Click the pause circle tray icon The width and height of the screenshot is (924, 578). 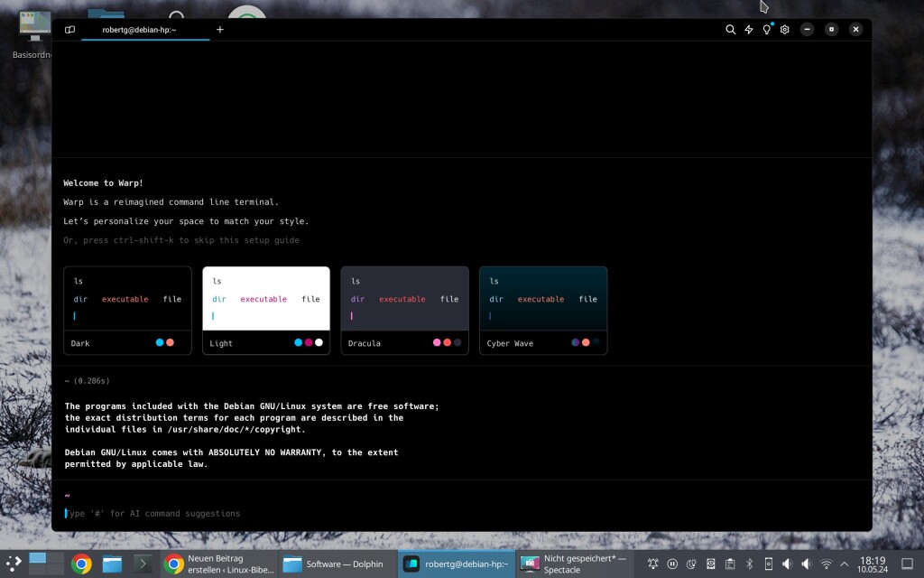pos(672,564)
